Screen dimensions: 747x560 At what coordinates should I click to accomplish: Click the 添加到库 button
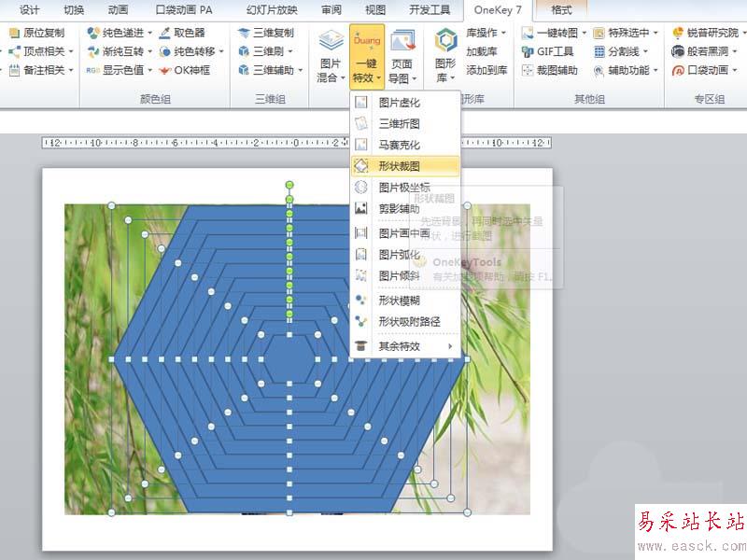(x=486, y=70)
